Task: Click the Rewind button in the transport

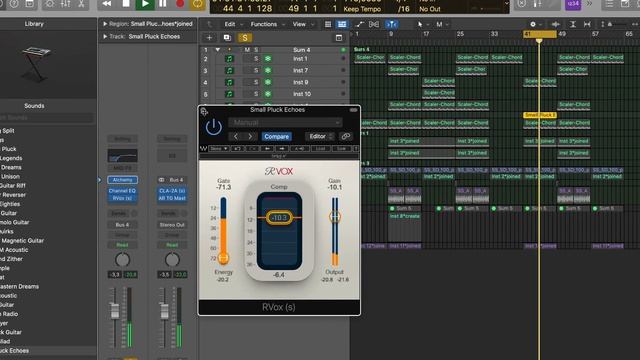Action: [x=107, y=4]
